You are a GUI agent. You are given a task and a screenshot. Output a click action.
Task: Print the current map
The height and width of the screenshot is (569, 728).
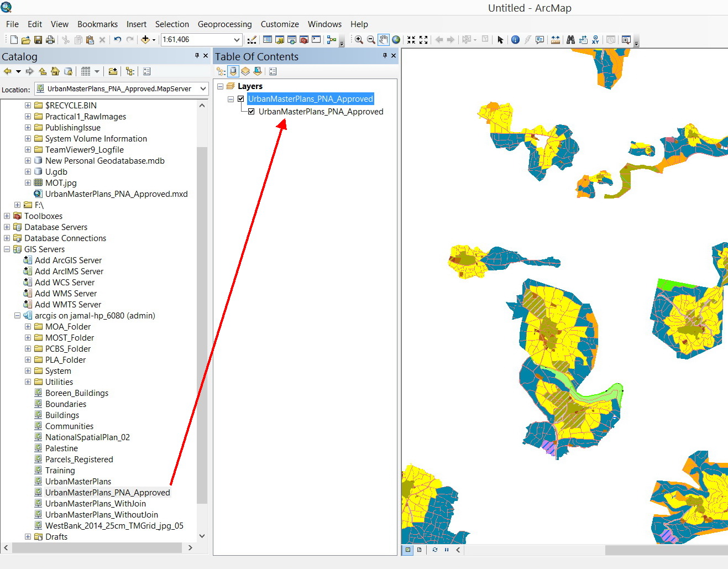pyautogui.click(x=50, y=40)
